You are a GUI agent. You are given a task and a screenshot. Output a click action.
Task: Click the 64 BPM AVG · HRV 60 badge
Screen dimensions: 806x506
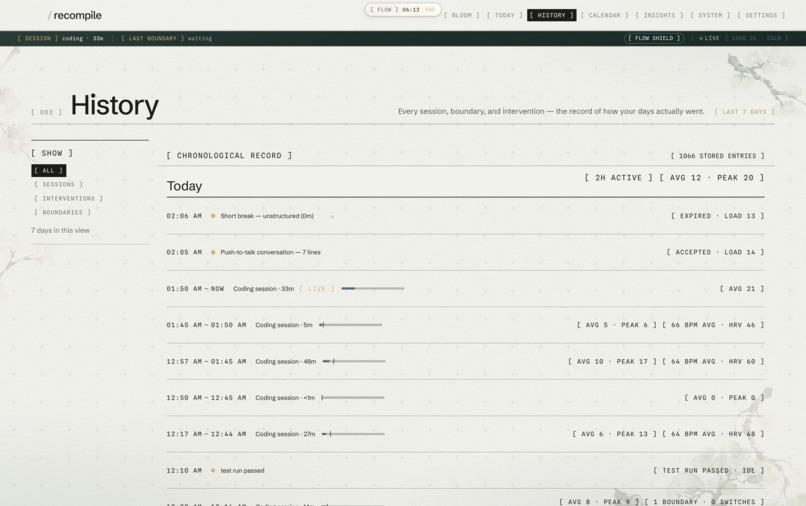coord(713,362)
